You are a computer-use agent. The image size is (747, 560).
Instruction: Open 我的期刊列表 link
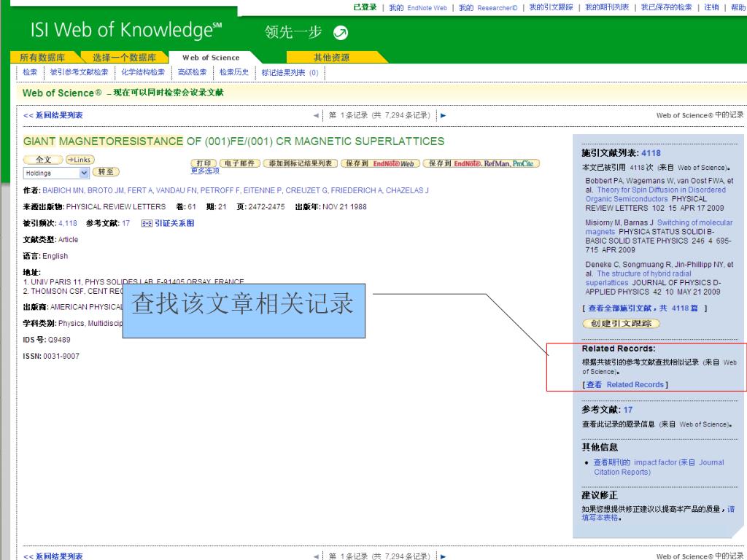tap(607, 7)
